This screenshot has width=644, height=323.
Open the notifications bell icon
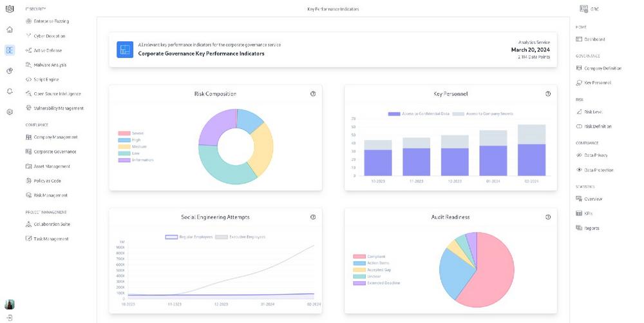(10, 91)
